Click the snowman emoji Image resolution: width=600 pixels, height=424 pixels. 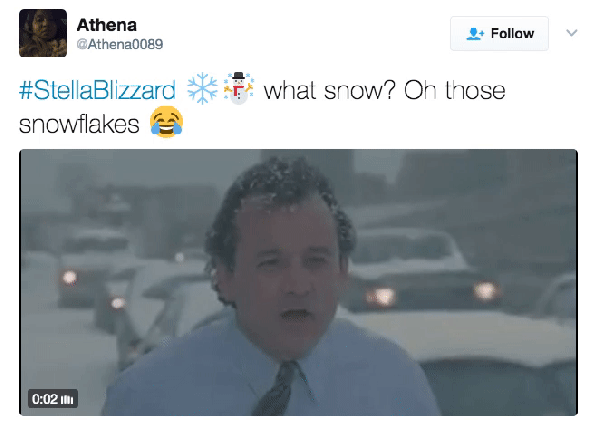click(239, 88)
